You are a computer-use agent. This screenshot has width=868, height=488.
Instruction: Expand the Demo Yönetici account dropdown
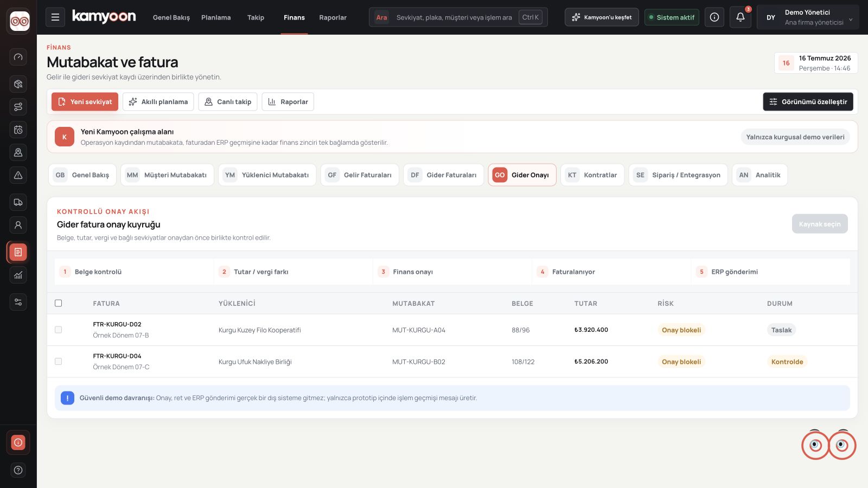coord(808,17)
